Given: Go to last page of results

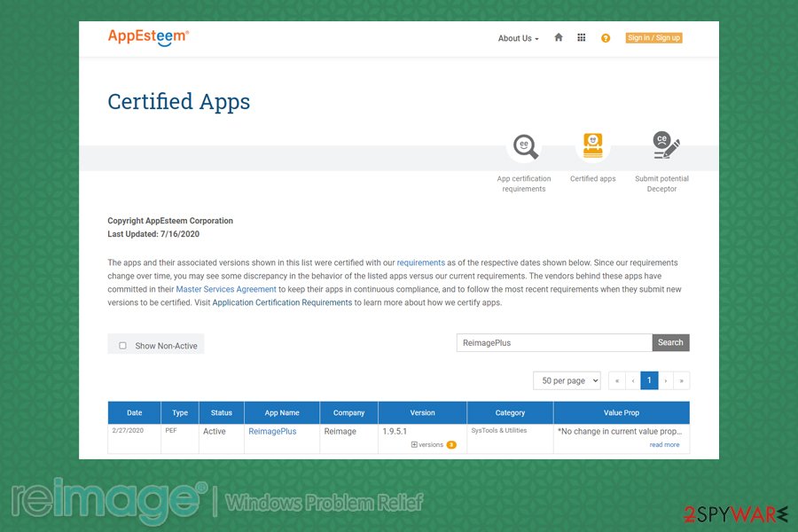Looking at the screenshot, I should (x=682, y=380).
